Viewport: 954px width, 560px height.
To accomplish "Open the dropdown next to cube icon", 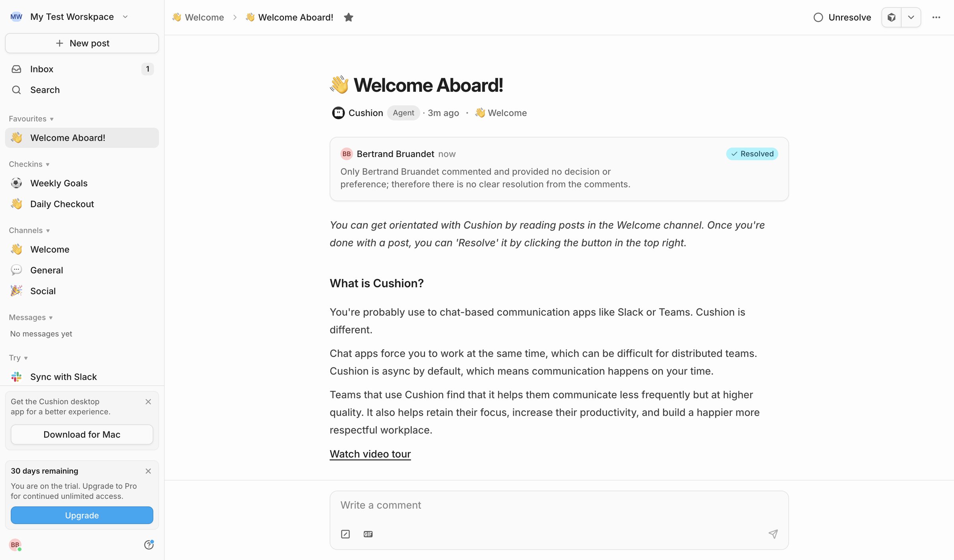I will click(911, 17).
